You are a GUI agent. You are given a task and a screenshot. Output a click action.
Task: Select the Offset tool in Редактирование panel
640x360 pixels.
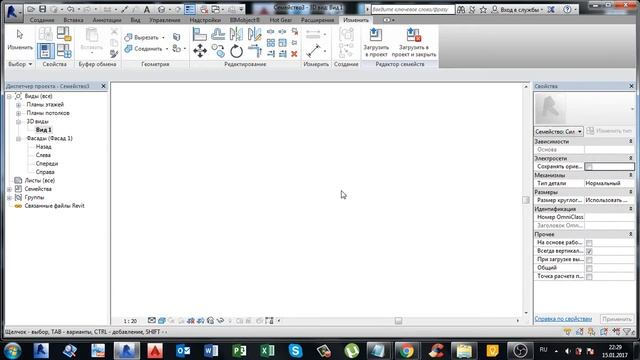click(x=218, y=34)
